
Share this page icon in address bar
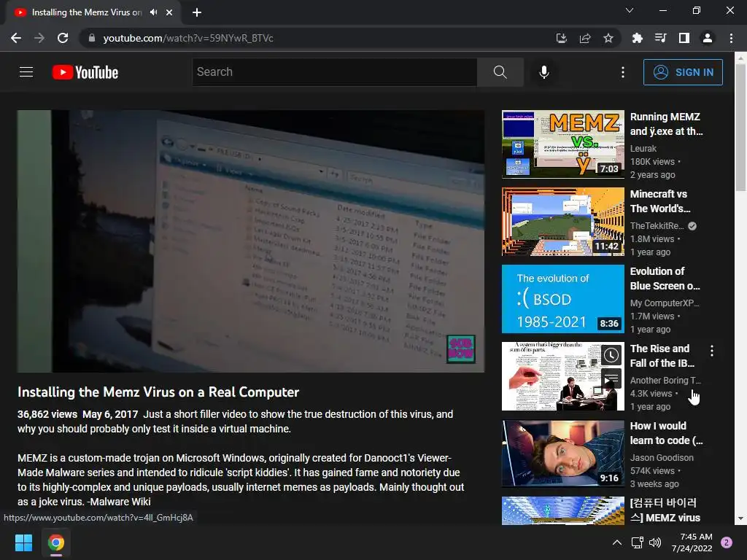(x=585, y=38)
